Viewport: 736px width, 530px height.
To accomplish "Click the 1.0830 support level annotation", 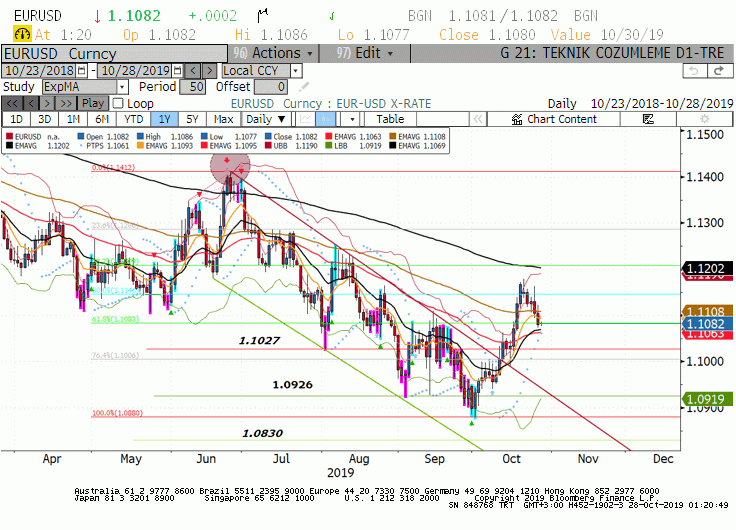I will [x=262, y=433].
